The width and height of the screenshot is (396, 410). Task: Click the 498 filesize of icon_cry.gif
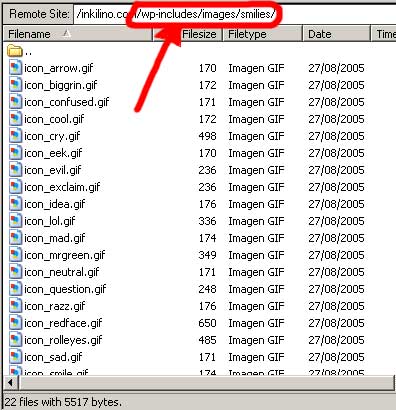click(207, 136)
